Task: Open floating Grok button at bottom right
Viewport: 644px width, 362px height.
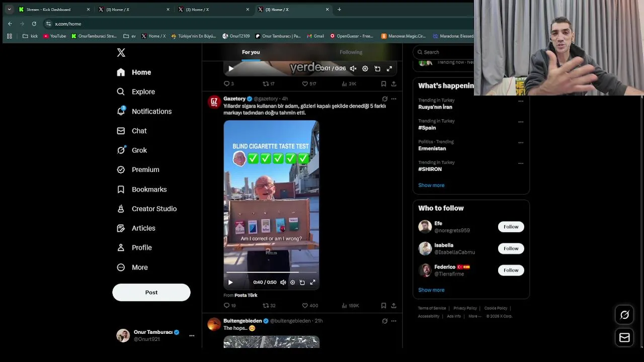Action: pos(624,315)
